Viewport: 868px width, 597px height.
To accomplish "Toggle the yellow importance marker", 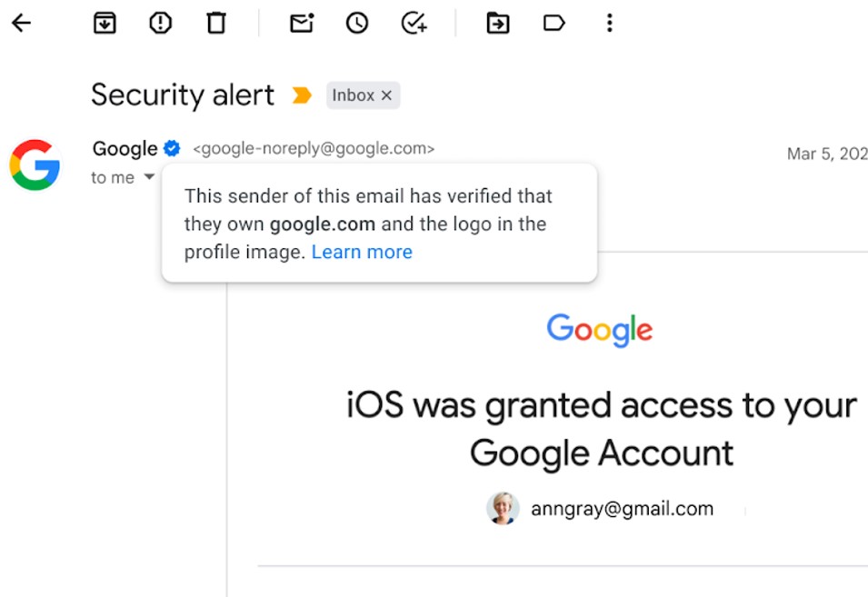I will (302, 95).
